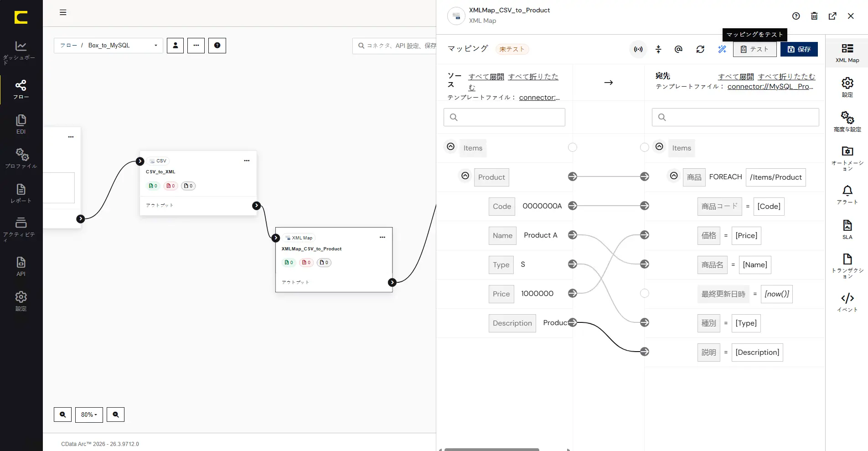
Task: Open the 80% zoom level dropdown
Action: click(x=89, y=415)
